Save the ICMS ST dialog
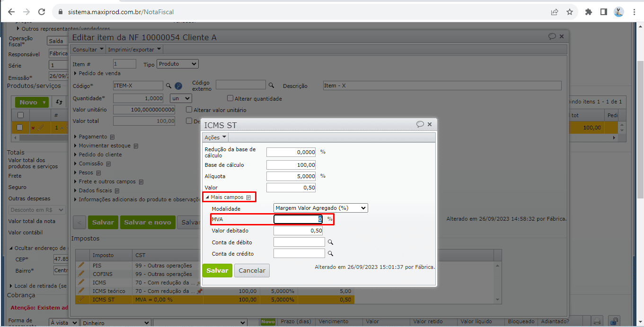 (x=217, y=271)
